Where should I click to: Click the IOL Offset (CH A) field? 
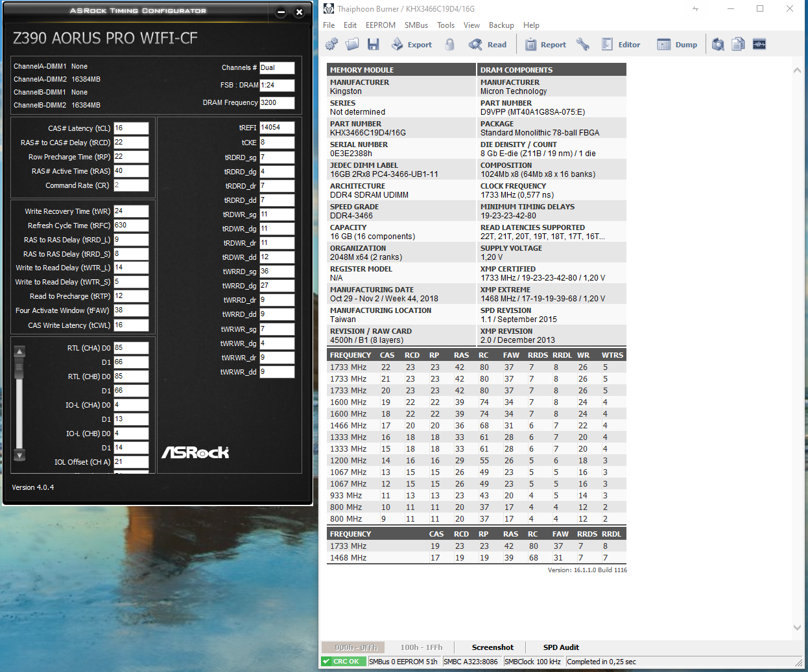coord(131,462)
